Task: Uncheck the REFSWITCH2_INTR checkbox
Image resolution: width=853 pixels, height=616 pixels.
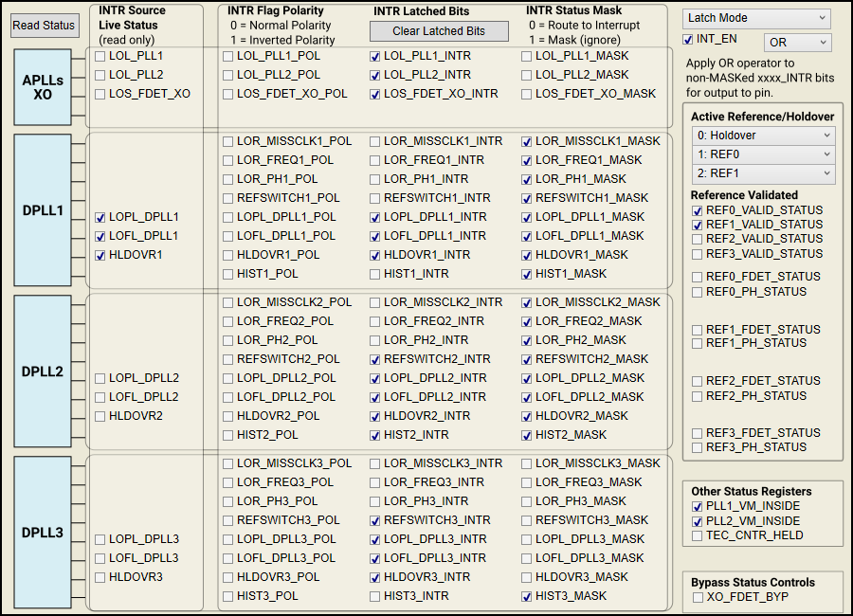Action: point(375,359)
